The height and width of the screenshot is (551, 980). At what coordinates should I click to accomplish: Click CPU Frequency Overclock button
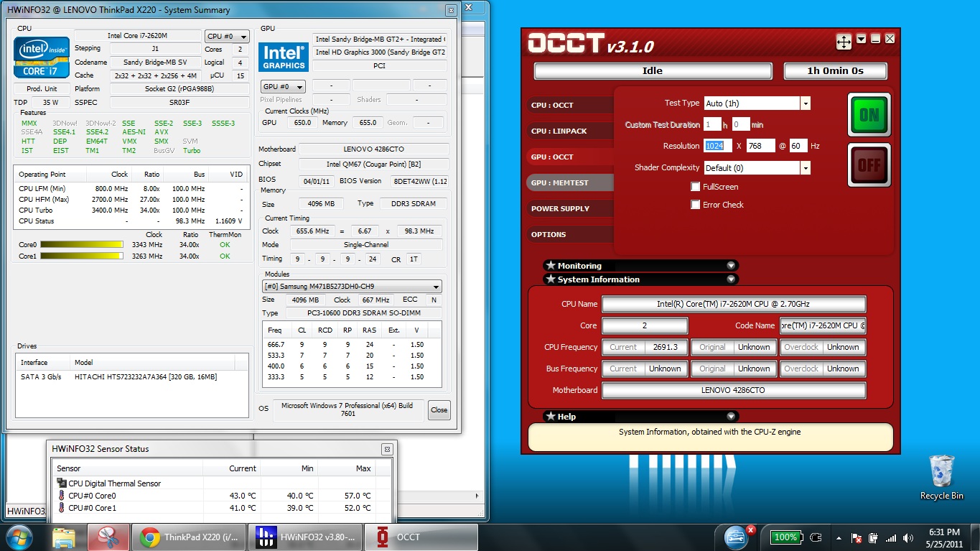801,347
